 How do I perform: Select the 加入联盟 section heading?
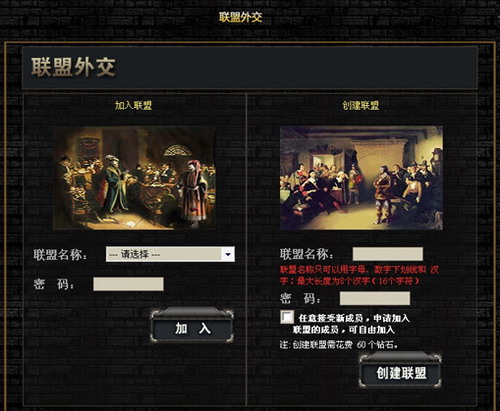133,106
